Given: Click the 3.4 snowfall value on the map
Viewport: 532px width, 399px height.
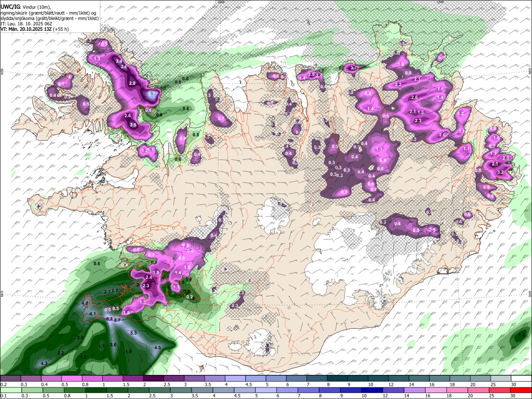Looking at the screenshot, I should tap(119, 61).
